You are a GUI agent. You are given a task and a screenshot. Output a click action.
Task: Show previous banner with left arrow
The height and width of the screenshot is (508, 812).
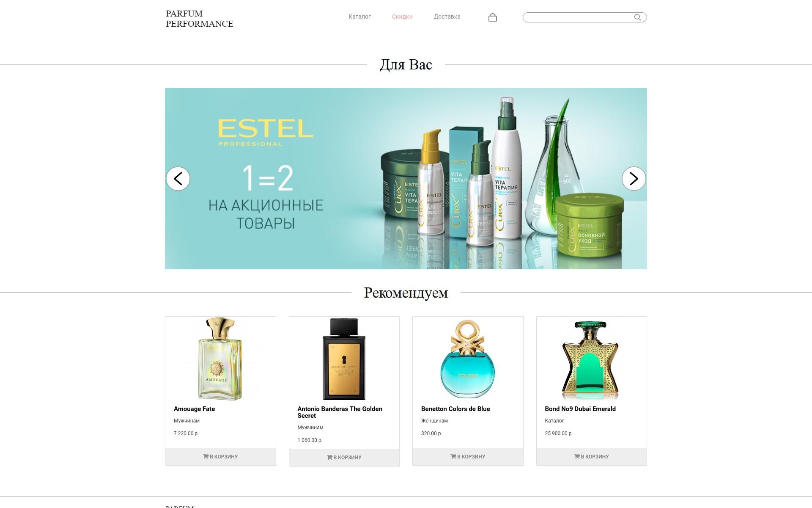[178, 179]
